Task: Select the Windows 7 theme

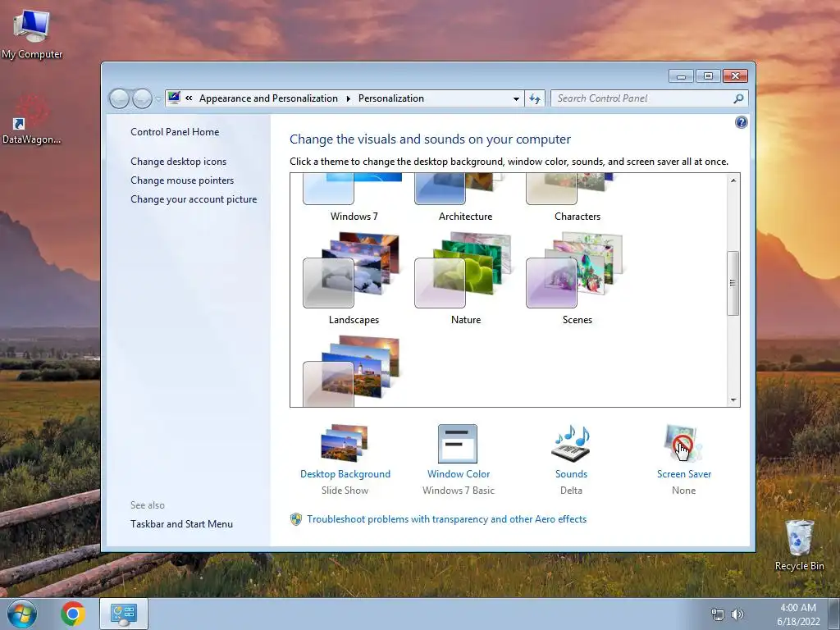Action: tap(354, 197)
